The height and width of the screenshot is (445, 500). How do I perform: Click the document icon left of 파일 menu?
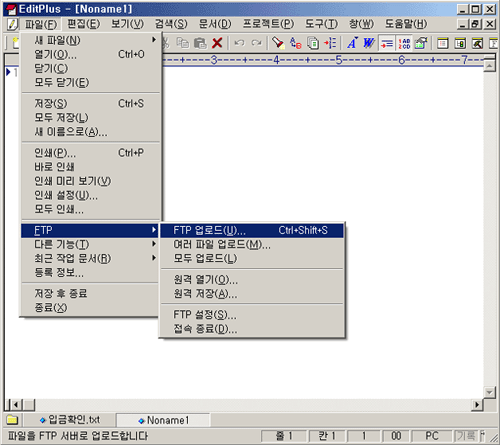[12, 24]
